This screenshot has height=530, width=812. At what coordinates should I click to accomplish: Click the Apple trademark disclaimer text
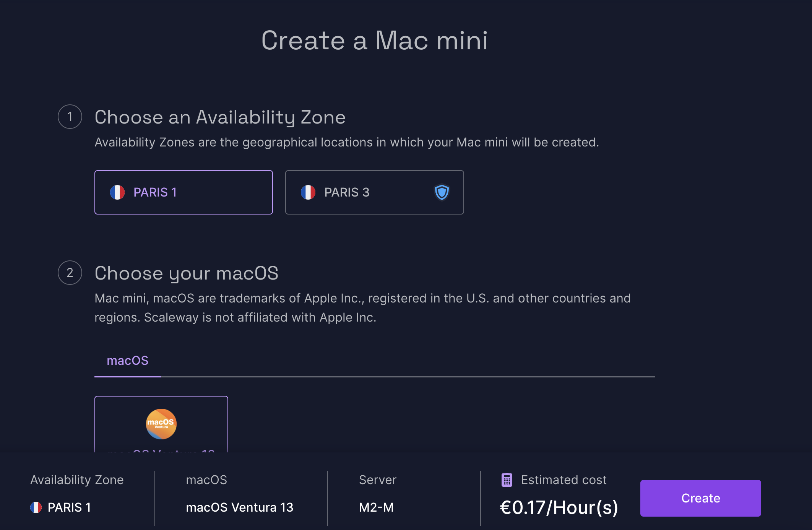[x=362, y=308]
